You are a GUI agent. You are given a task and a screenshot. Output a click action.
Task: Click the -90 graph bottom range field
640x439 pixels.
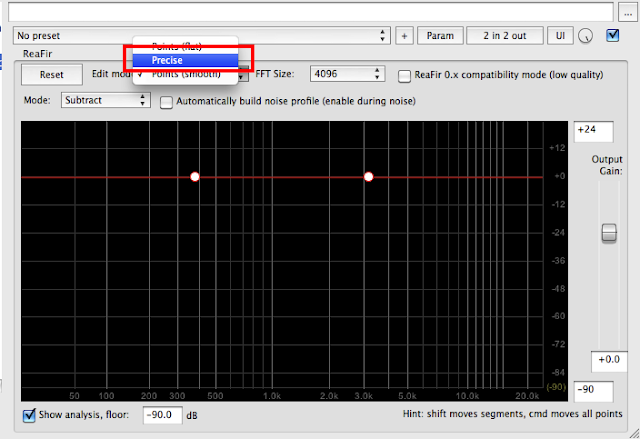[x=593, y=391]
